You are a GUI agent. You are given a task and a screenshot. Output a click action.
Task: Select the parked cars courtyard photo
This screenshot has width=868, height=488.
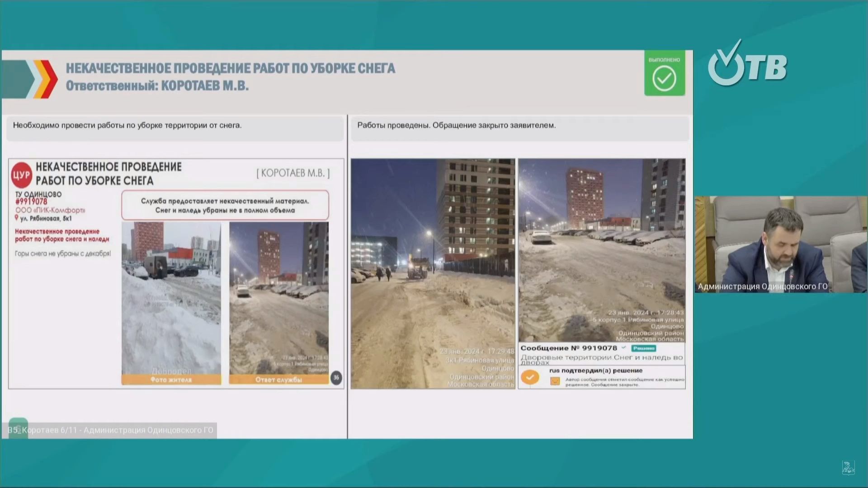tap(601, 250)
